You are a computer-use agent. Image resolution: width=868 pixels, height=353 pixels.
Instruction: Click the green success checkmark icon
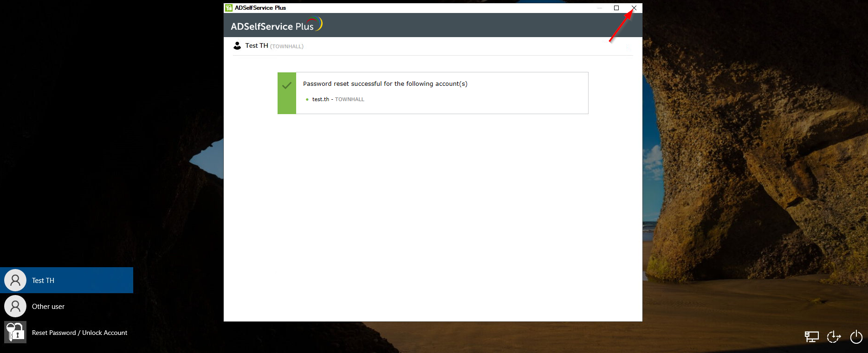[287, 85]
